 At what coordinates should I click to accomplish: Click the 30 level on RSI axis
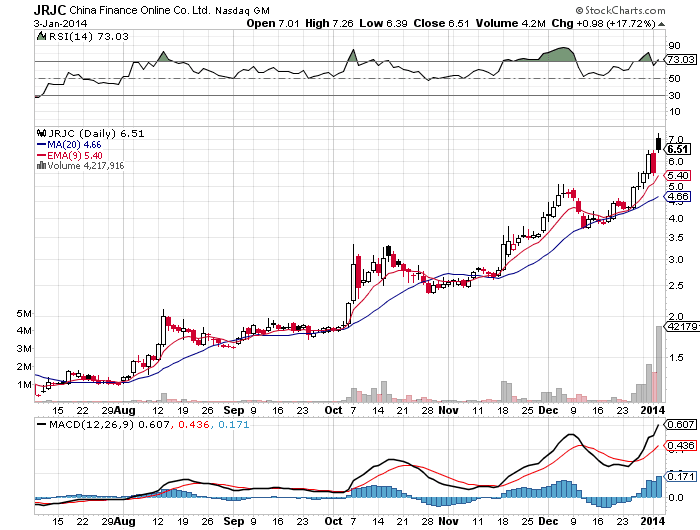click(x=674, y=96)
